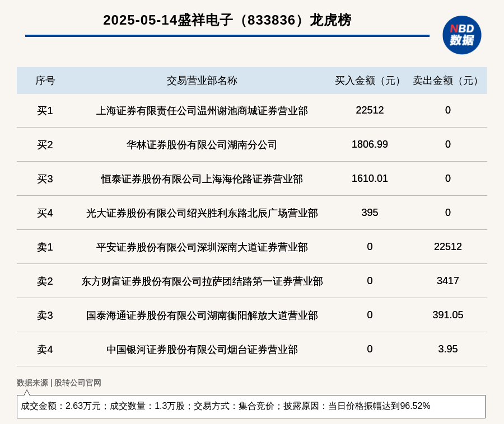The width and height of the screenshot is (504, 424).
Task: Click the 数据来源 | 股转公司官网 note
Action: (59, 383)
